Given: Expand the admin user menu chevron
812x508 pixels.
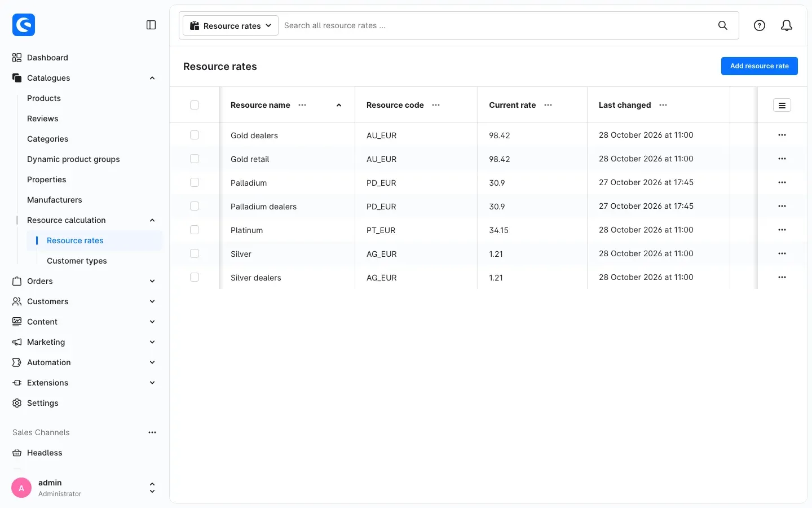Looking at the screenshot, I should click(152, 488).
